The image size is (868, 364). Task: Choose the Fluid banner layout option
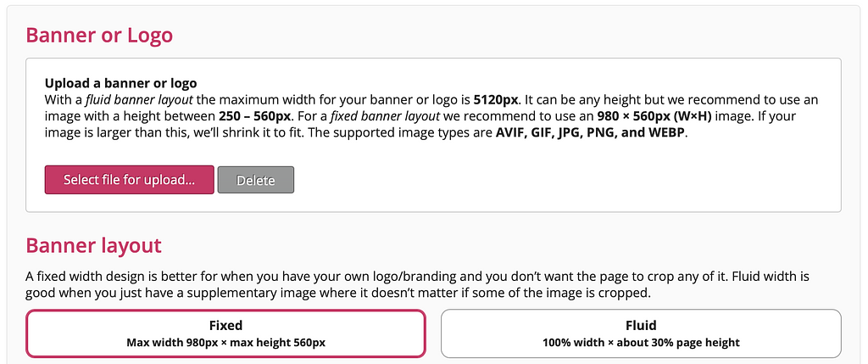click(641, 333)
